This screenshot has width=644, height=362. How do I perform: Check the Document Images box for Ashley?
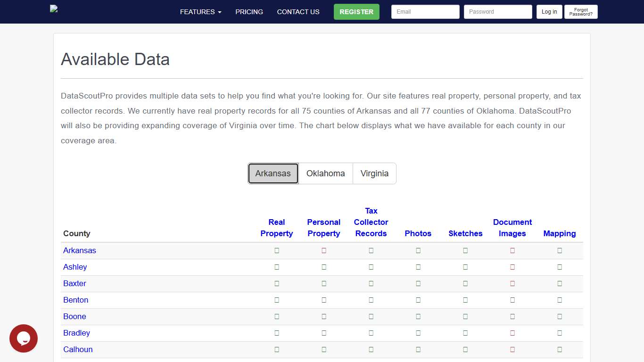point(512,267)
